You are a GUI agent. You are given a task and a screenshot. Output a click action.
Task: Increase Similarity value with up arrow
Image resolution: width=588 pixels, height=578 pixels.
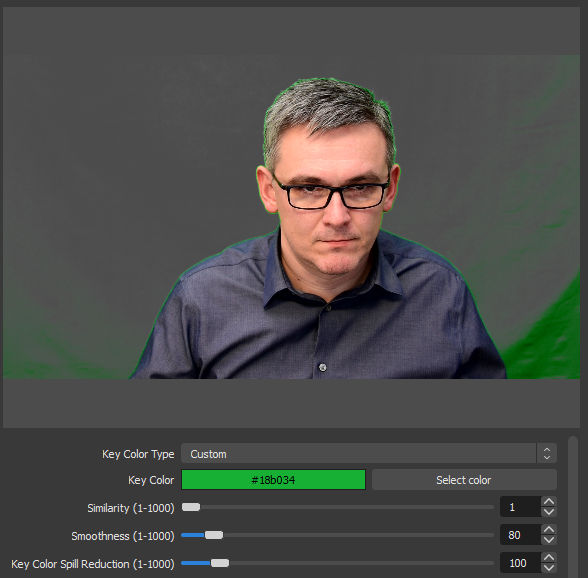coord(549,502)
